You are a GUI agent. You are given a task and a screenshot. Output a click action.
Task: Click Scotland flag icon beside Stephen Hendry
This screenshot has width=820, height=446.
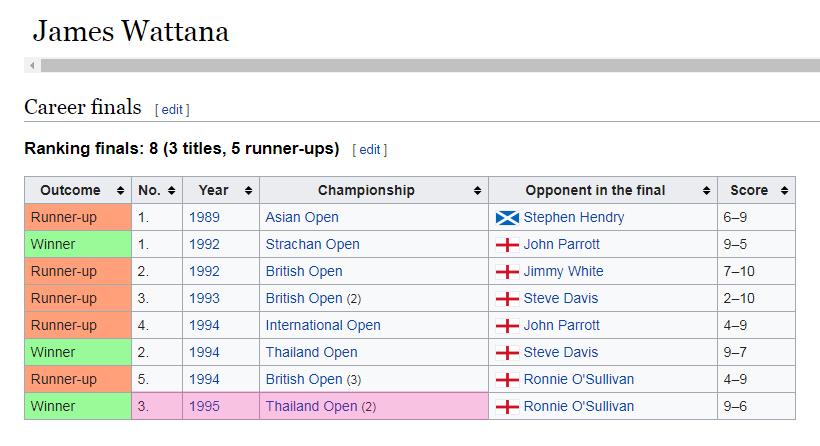[507, 217]
